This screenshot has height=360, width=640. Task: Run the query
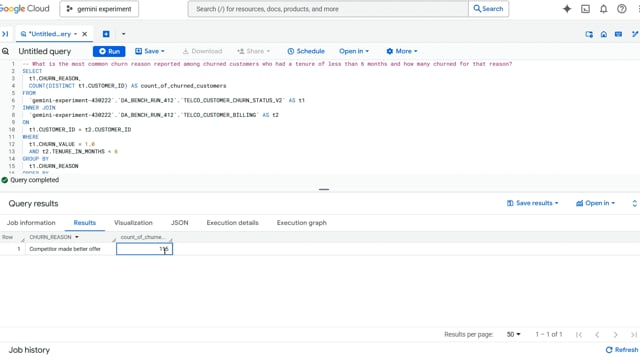pos(109,51)
